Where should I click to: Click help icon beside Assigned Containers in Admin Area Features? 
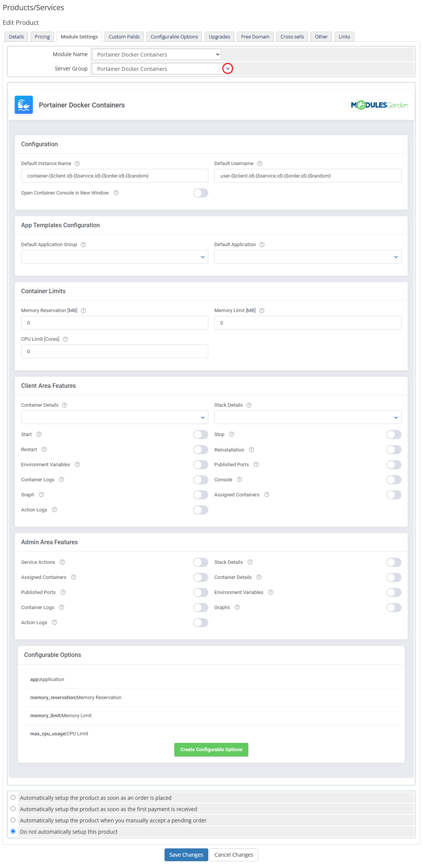click(74, 577)
